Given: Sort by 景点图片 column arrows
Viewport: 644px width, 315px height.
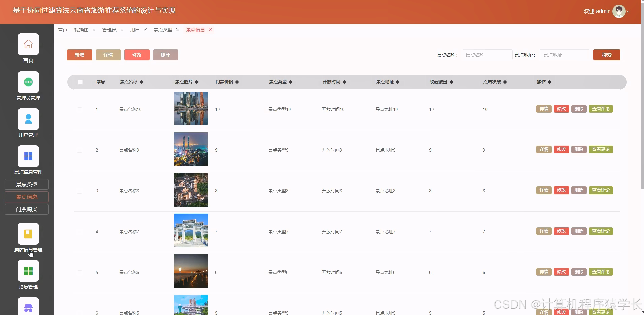Looking at the screenshot, I should (197, 82).
